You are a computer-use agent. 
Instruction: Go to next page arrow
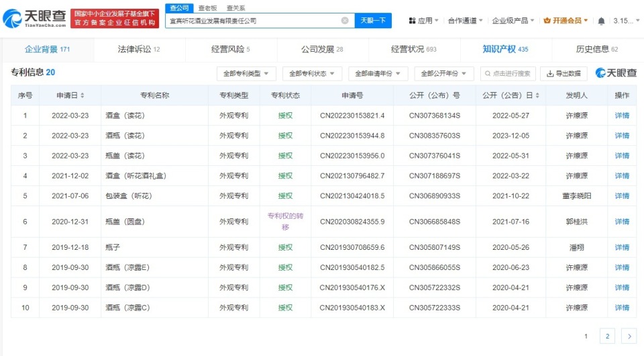(x=629, y=336)
